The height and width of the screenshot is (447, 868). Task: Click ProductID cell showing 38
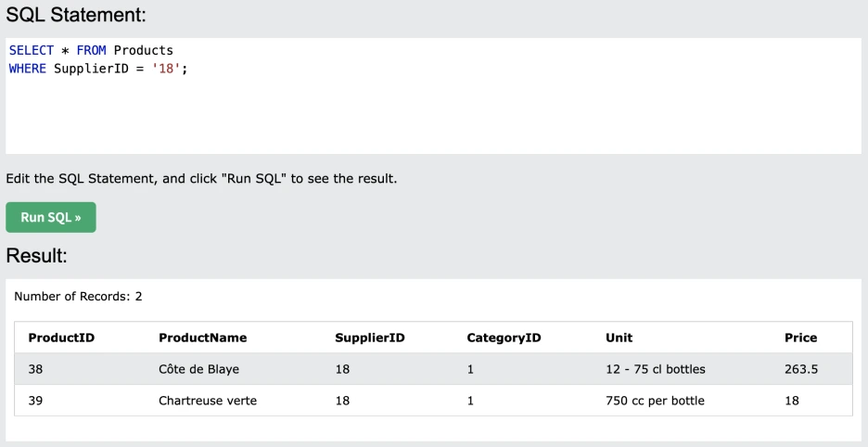[x=36, y=369]
